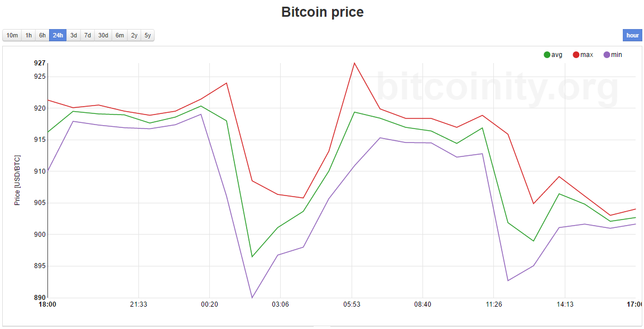Select the 6m time range

click(119, 36)
